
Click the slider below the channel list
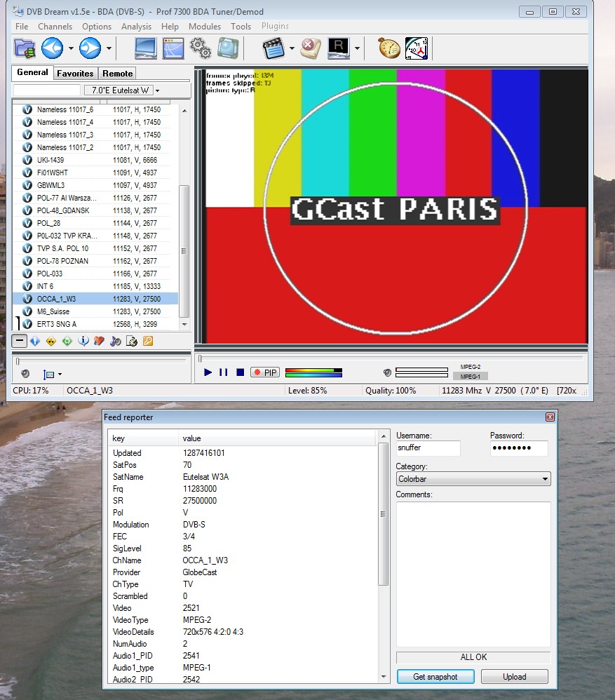102,361
